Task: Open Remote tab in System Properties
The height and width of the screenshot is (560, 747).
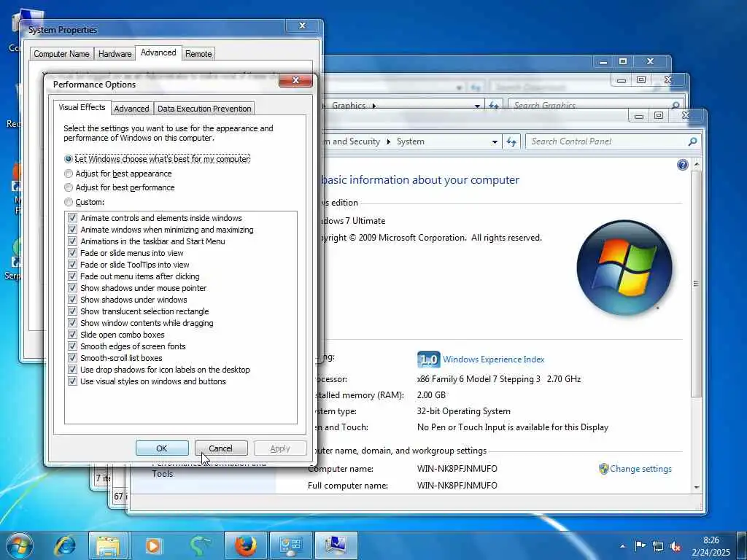Action: 198,54
